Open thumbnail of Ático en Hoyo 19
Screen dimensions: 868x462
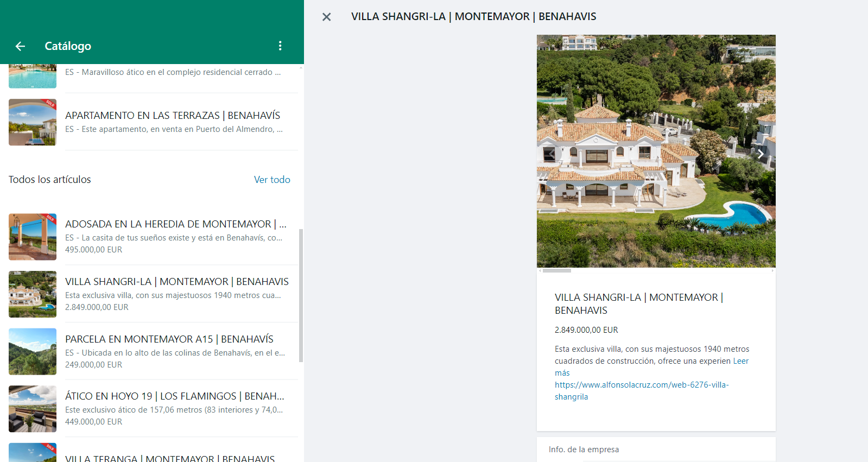pos(33,409)
